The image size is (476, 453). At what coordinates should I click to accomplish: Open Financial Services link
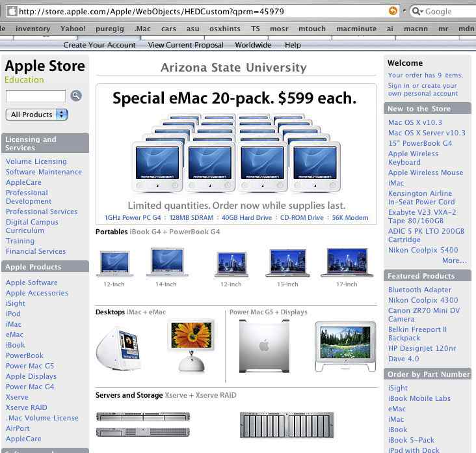(36, 251)
